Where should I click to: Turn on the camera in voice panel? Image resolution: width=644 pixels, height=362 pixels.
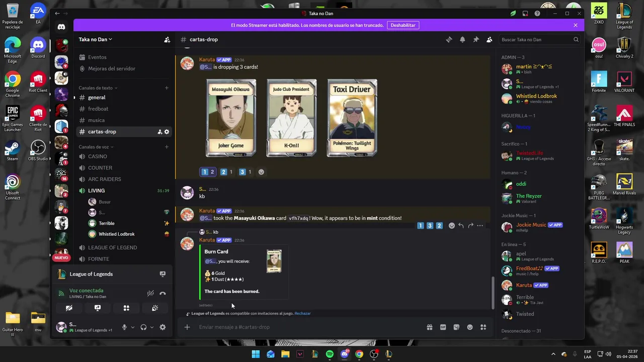69,308
